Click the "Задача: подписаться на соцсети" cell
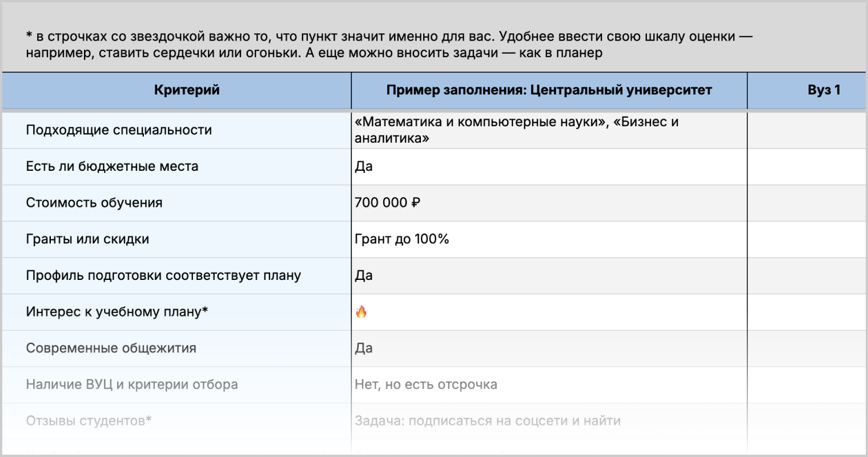Viewport: 868px width, 457px height. [487, 421]
